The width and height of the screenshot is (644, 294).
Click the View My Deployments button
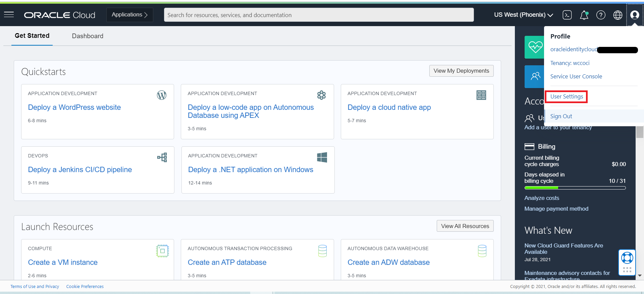point(461,71)
